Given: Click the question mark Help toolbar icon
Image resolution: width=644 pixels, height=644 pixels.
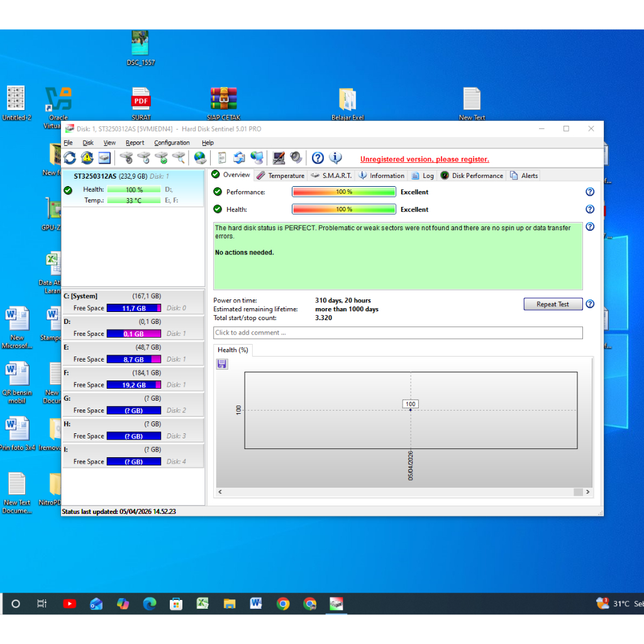Looking at the screenshot, I should (318, 158).
